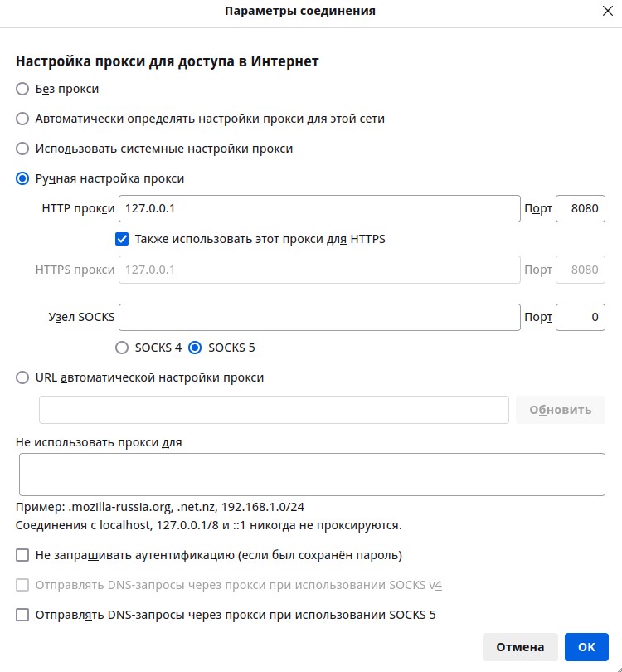This screenshot has width=622, height=672.
Task: Select the SOCKS 5 radio button
Action: [196, 348]
